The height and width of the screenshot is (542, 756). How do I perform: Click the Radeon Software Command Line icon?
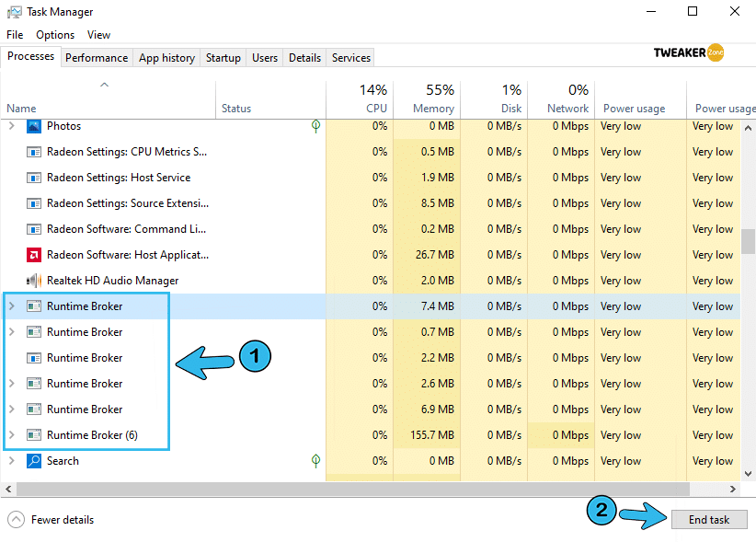(34, 229)
